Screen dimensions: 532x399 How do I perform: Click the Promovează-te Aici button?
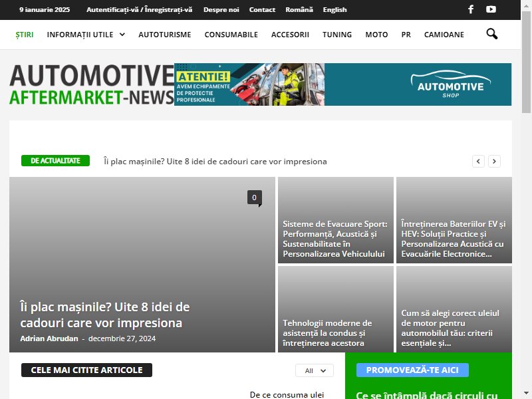pyautogui.click(x=412, y=370)
